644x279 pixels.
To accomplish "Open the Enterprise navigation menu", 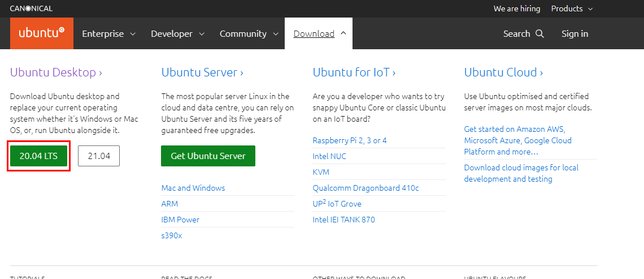I will tap(109, 34).
